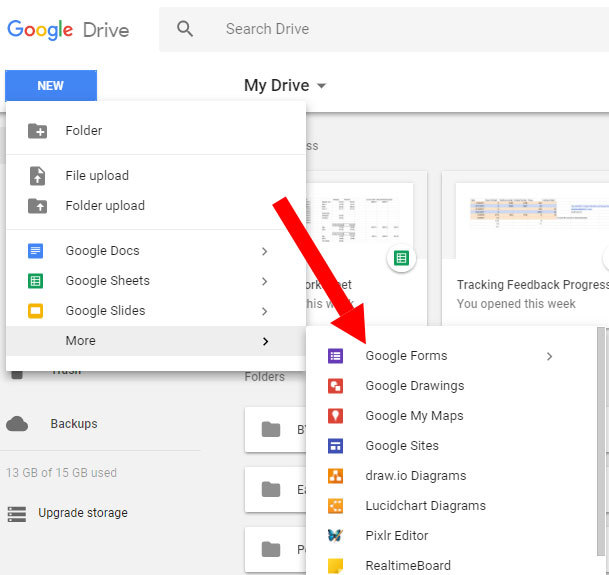
Task: Click the search magnifier icon
Action: click(185, 29)
